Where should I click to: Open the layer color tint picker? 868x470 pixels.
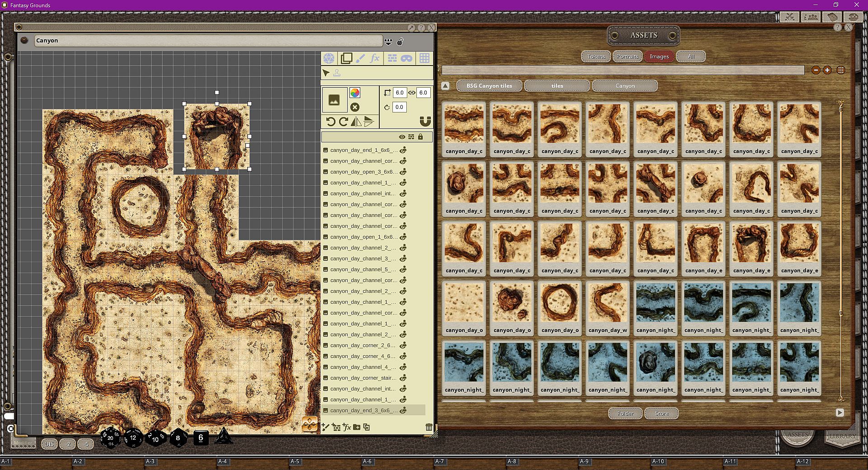[x=355, y=93]
